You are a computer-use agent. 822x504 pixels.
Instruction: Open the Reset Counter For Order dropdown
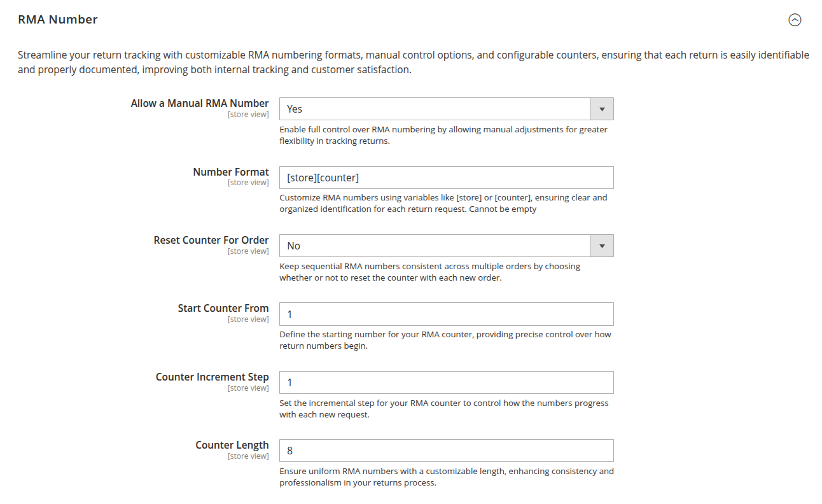tap(435, 246)
